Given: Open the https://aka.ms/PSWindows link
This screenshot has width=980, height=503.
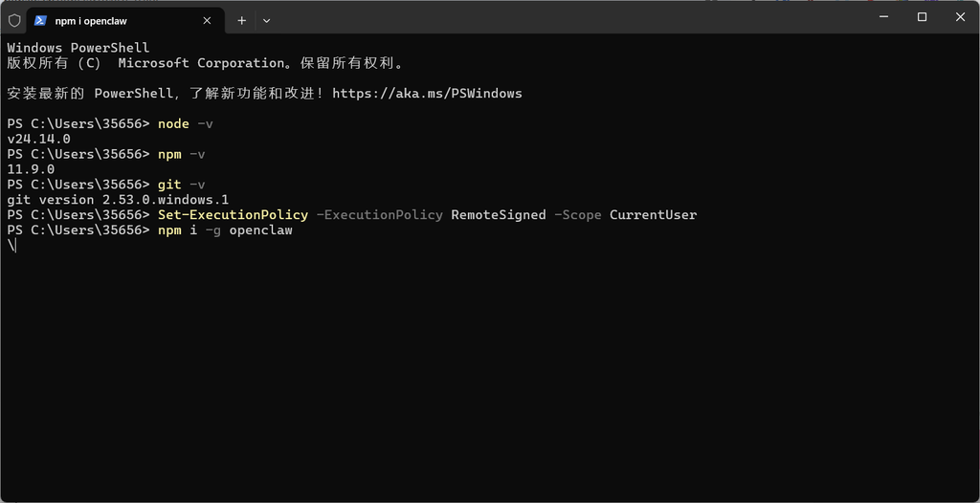Looking at the screenshot, I should tap(427, 94).
